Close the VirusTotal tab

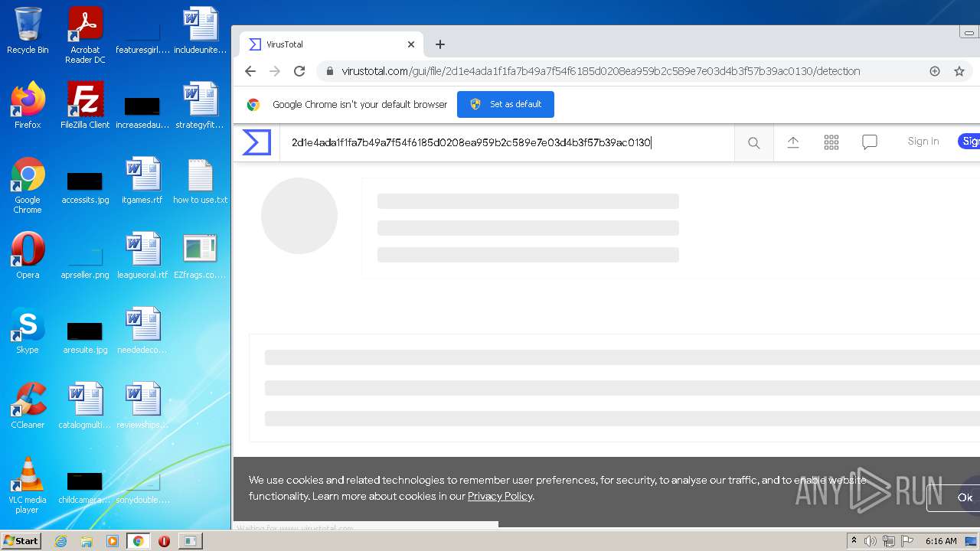click(x=411, y=44)
